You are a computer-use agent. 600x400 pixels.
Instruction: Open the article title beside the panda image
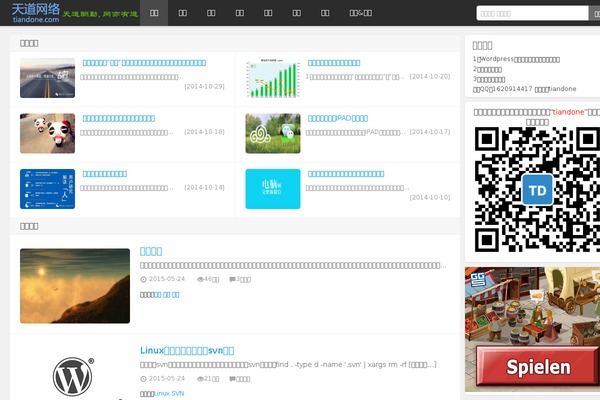pos(119,118)
